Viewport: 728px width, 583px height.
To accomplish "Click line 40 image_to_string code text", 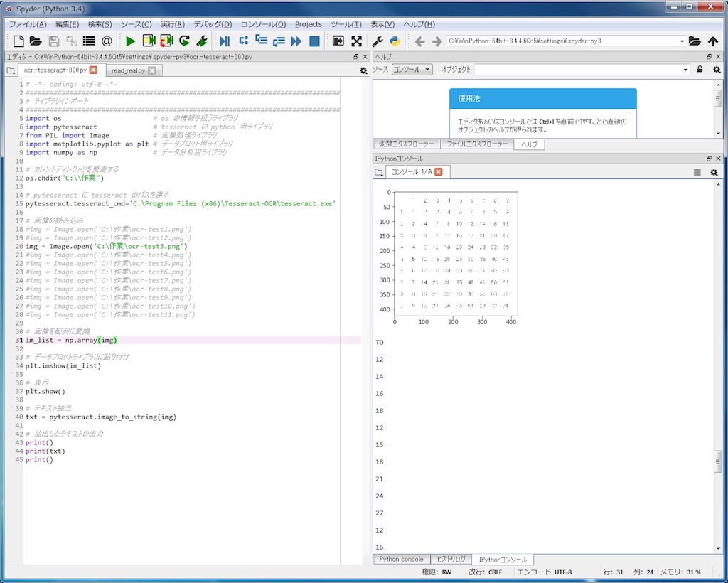I will click(x=101, y=417).
